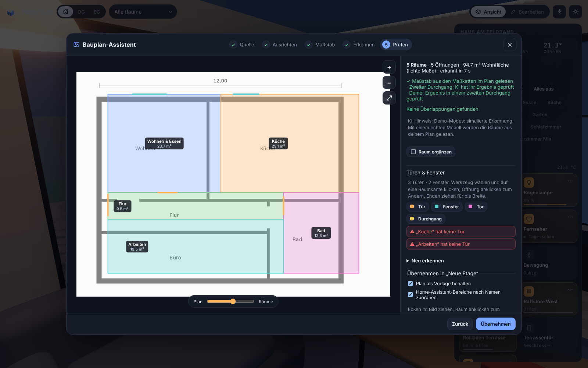The height and width of the screenshot is (368, 588).
Task: Switch to Bearbeiten mode
Action: coord(527,12)
